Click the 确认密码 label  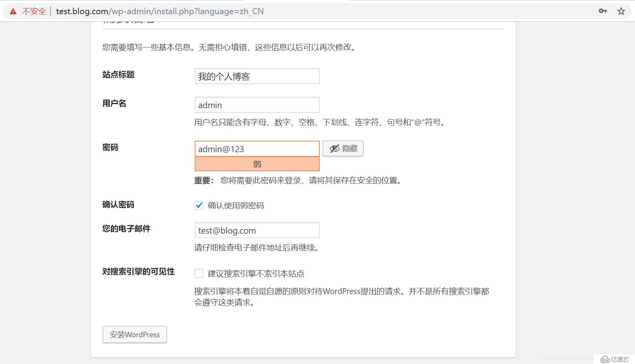tap(118, 205)
